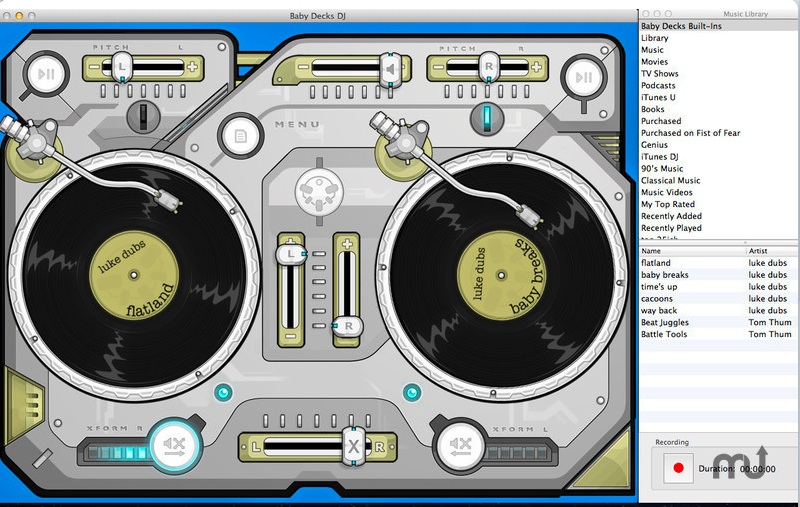This screenshot has height=507, width=800.
Task: Open the MENU document button
Action: 240,136
